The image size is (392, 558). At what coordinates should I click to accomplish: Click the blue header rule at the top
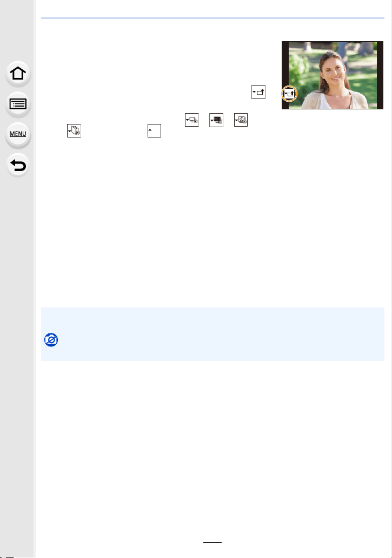tap(212, 18)
